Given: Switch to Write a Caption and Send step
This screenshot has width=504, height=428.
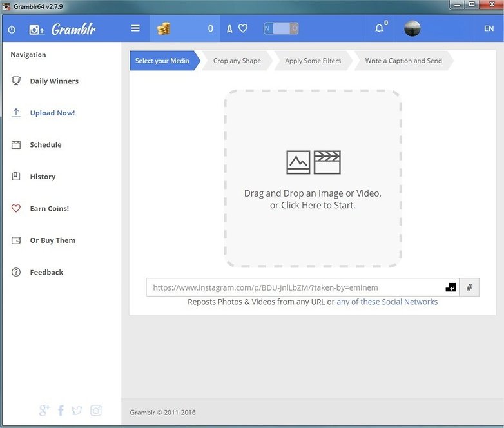Looking at the screenshot, I should [403, 61].
